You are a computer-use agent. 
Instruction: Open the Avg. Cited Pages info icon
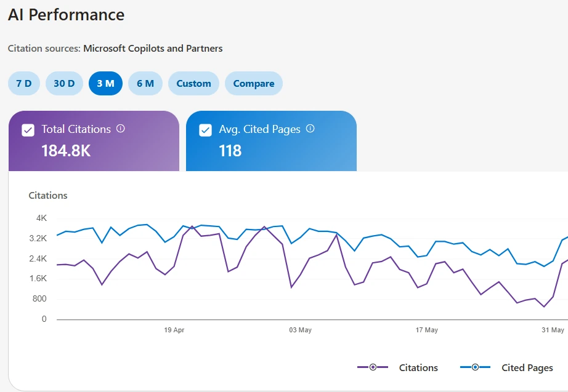[x=310, y=129]
